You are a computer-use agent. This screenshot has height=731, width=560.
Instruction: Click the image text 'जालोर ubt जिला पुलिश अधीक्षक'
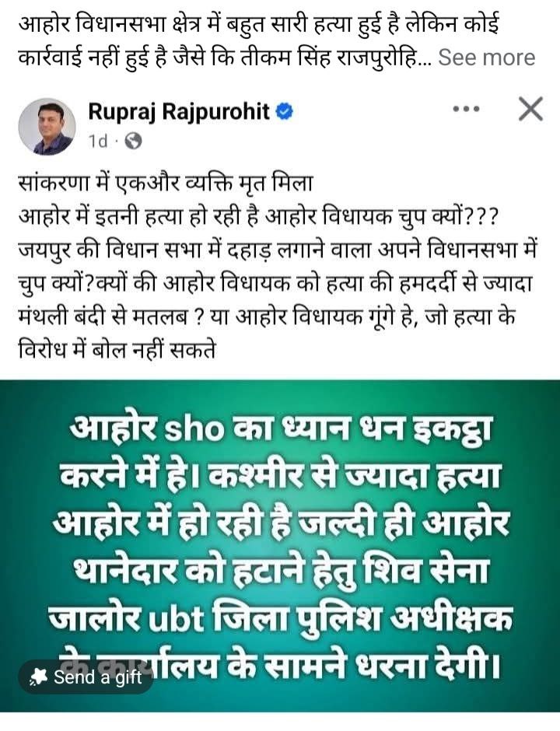click(x=281, y=618)
